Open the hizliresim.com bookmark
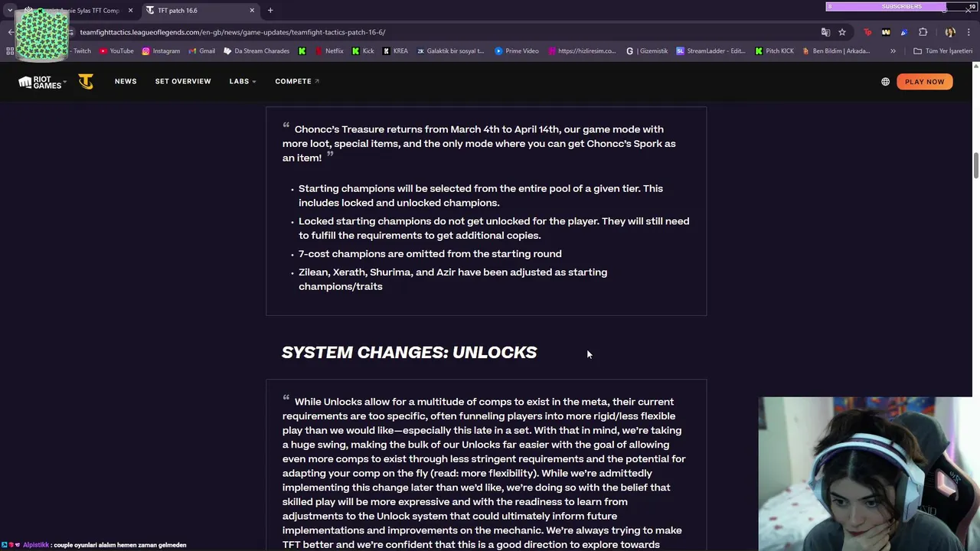The height and width of the screenshot is (551, 980). (x=582, y=51)
